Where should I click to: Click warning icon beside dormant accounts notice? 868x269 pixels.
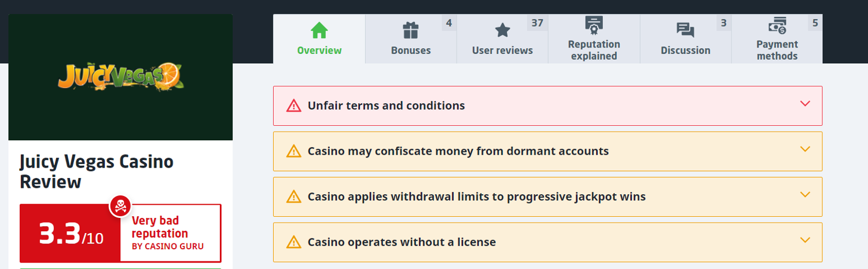click(294, 151)
